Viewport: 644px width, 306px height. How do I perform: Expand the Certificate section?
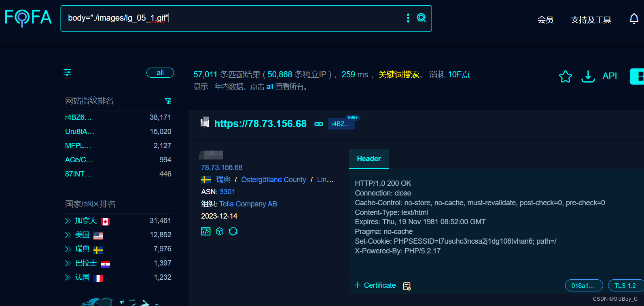tap(375, 285)
